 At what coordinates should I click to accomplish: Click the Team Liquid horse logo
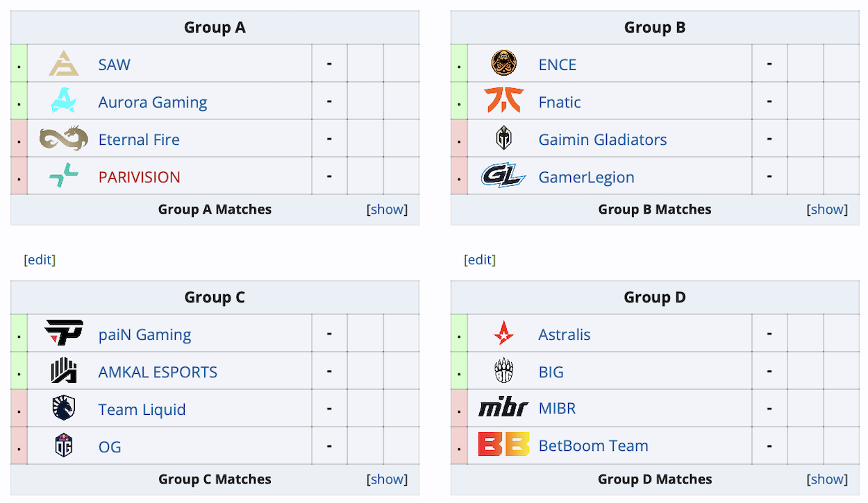click(64, 409)
